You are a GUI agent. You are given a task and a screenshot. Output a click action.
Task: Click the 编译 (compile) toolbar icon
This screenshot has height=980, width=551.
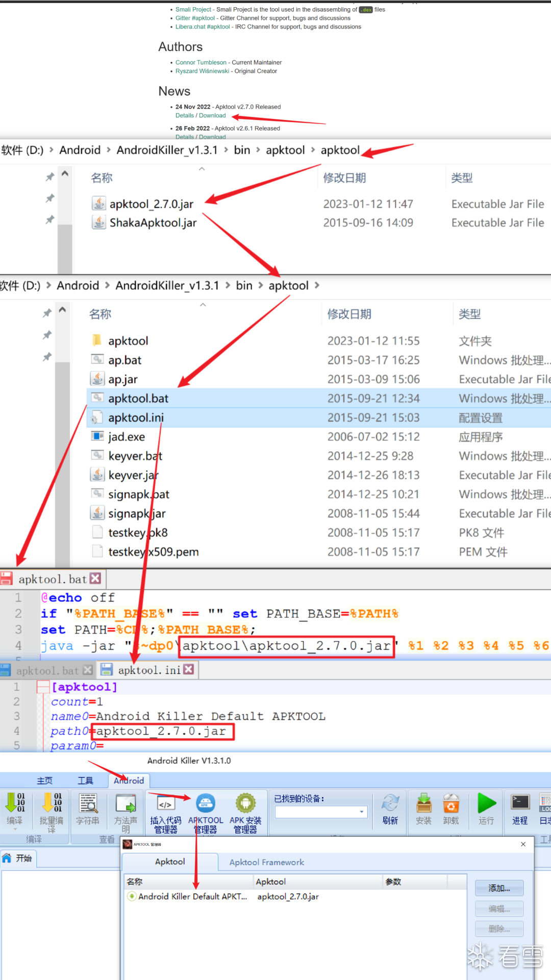point(15,803)
